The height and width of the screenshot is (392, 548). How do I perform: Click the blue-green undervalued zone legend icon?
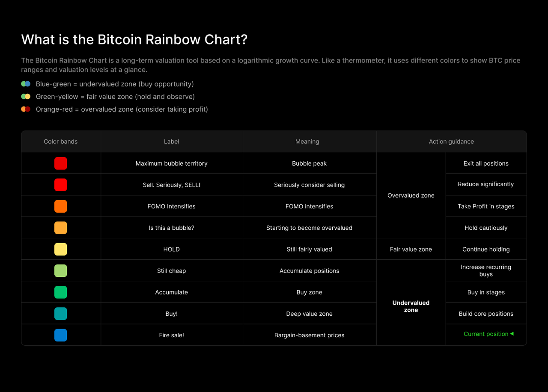click(26, 84)
